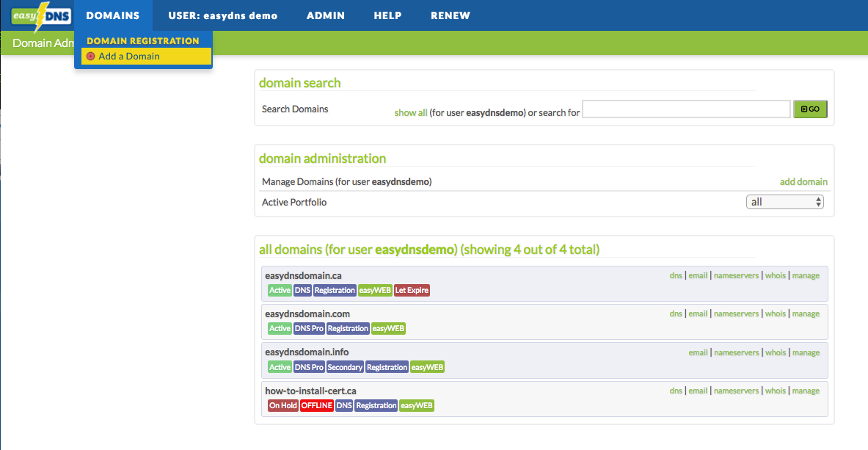Click DNS Pro badge on easydnsdomain.com
868x450 pixels.
(309, 329)
